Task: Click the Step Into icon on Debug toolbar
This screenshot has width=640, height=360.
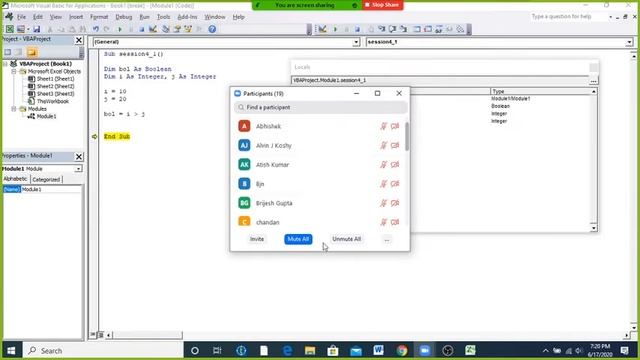Action: click(381, 29)
